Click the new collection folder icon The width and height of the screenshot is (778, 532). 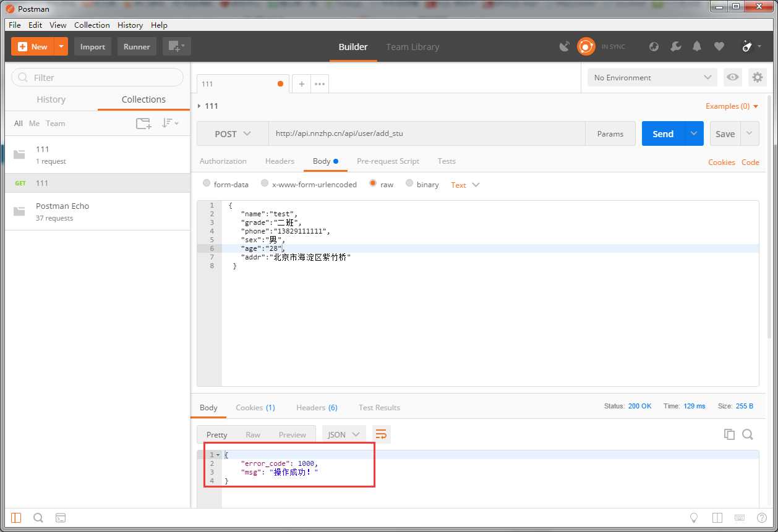coord(143,124)
